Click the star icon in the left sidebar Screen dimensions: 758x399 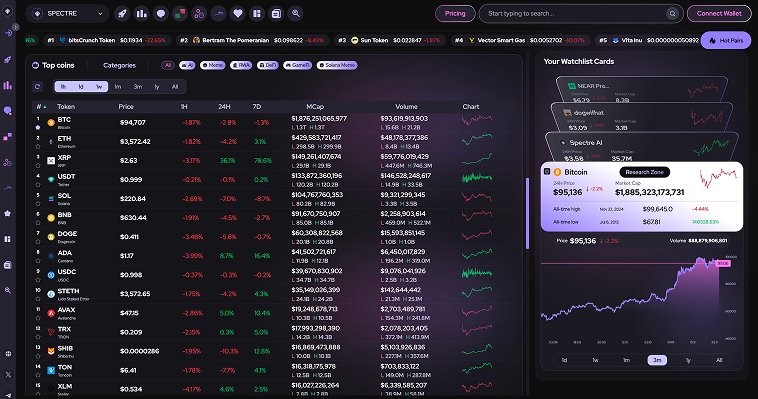click(8, 213)
